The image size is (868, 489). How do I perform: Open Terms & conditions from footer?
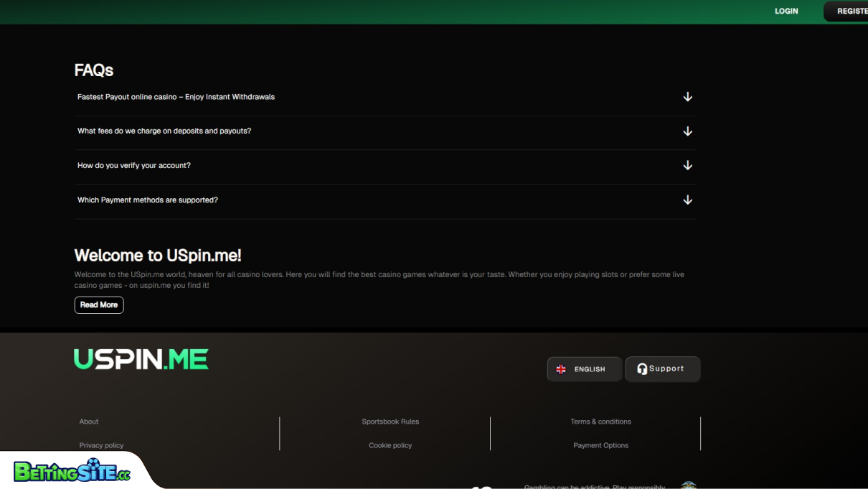click(600, 422)
